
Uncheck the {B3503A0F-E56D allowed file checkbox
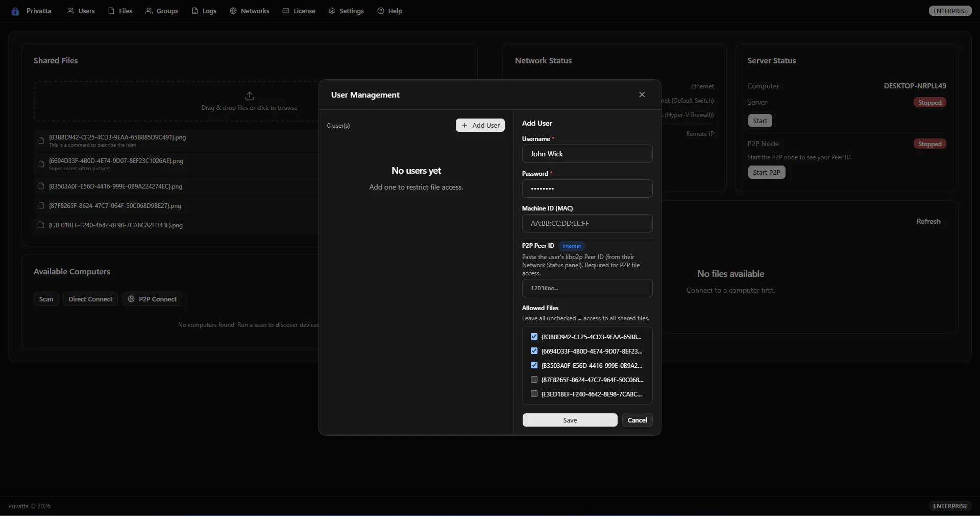[x=534, y=365]
